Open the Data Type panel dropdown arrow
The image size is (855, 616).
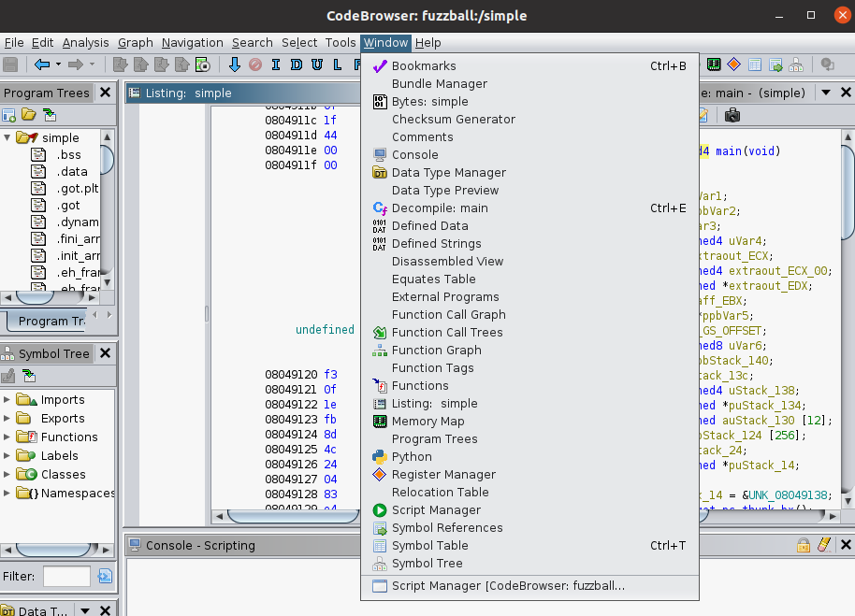(85, 610)
